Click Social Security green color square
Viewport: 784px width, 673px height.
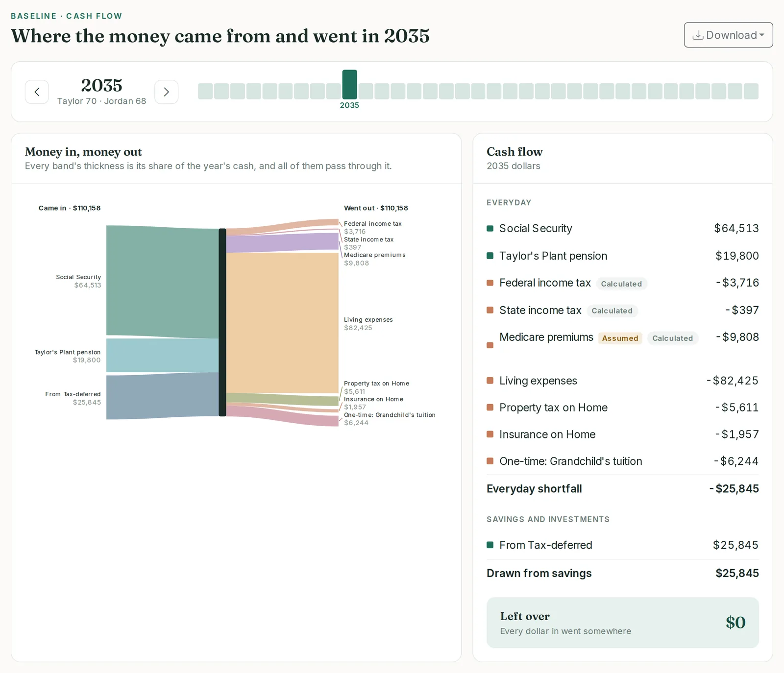click(x=490, y=228)
